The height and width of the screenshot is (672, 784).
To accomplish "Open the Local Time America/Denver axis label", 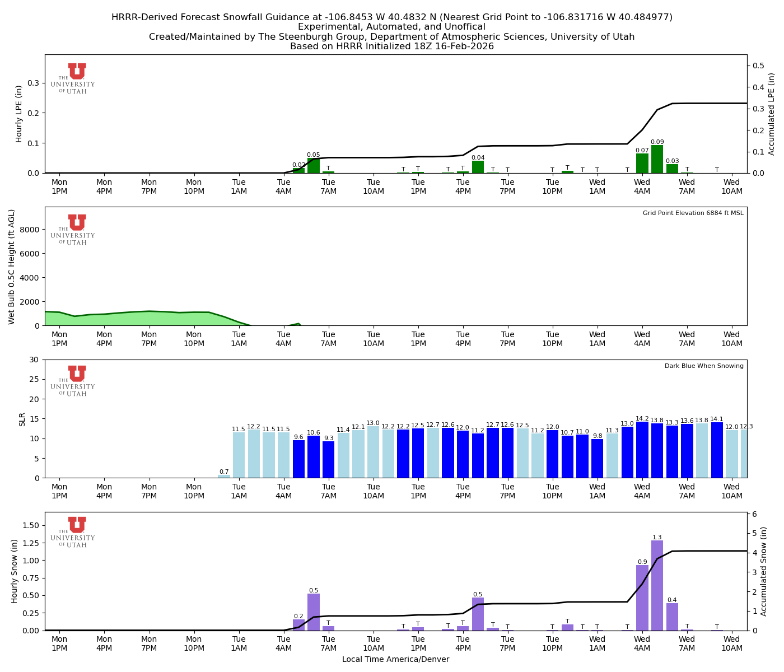I will 396,659.
